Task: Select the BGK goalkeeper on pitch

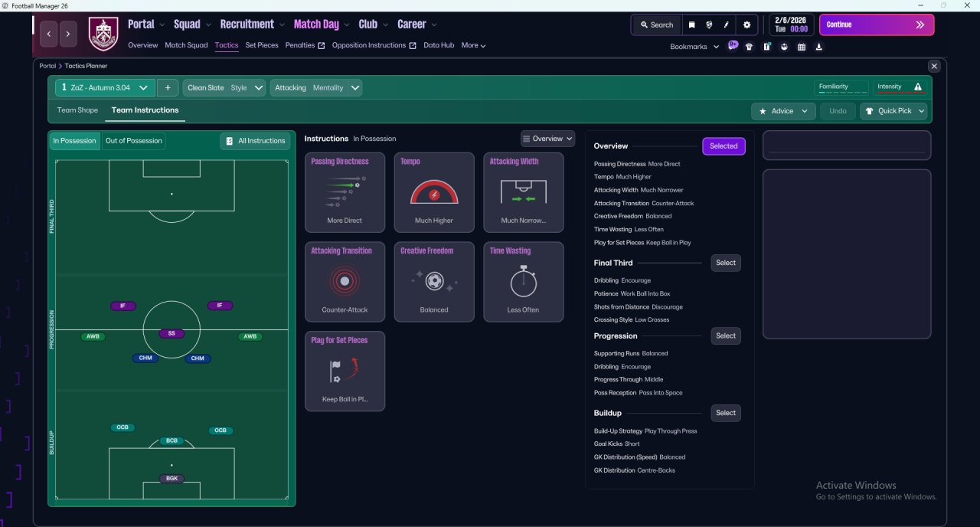Action: click(171, 478)
